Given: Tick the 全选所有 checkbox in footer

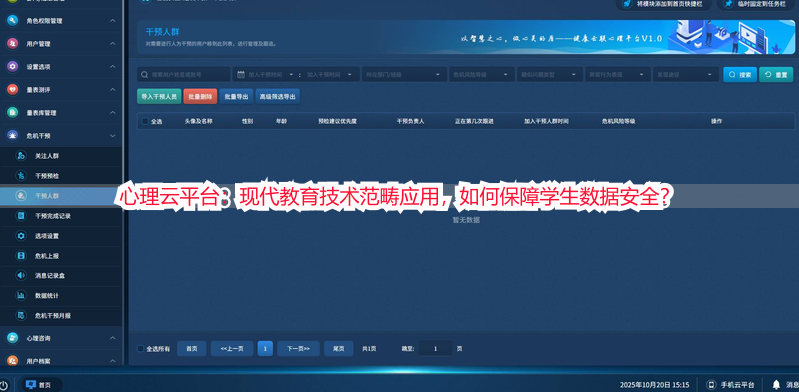Looking at the screenshot, I should coord(141,349).
